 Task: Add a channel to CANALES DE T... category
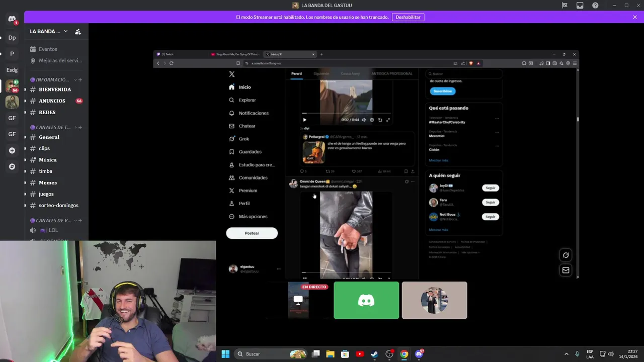click(x=80, y=127)
